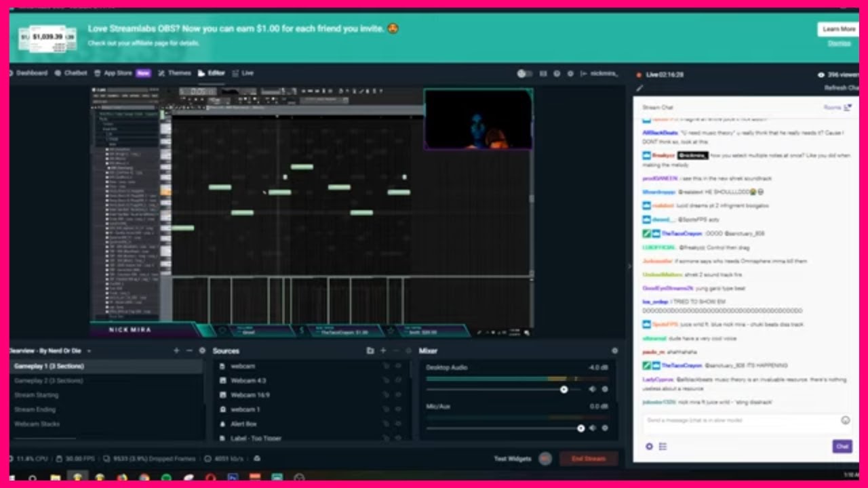Screen dimensions: 868x488
Task: Click Test Widgets button
Action: point(513,459)
